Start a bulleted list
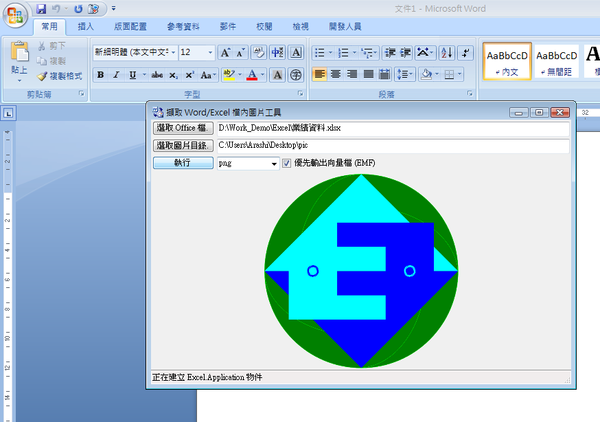The height and width of the screenshot is (422, 600). tap(320, 53)
